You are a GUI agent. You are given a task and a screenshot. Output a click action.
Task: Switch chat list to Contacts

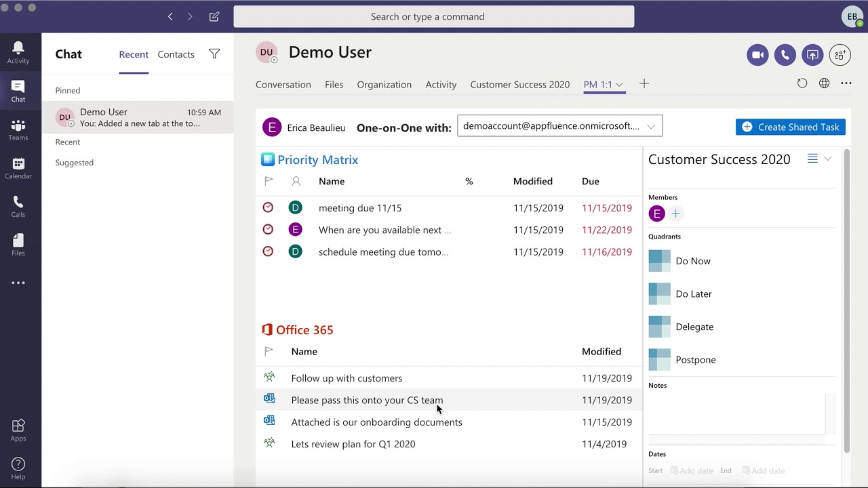[176, 54]
